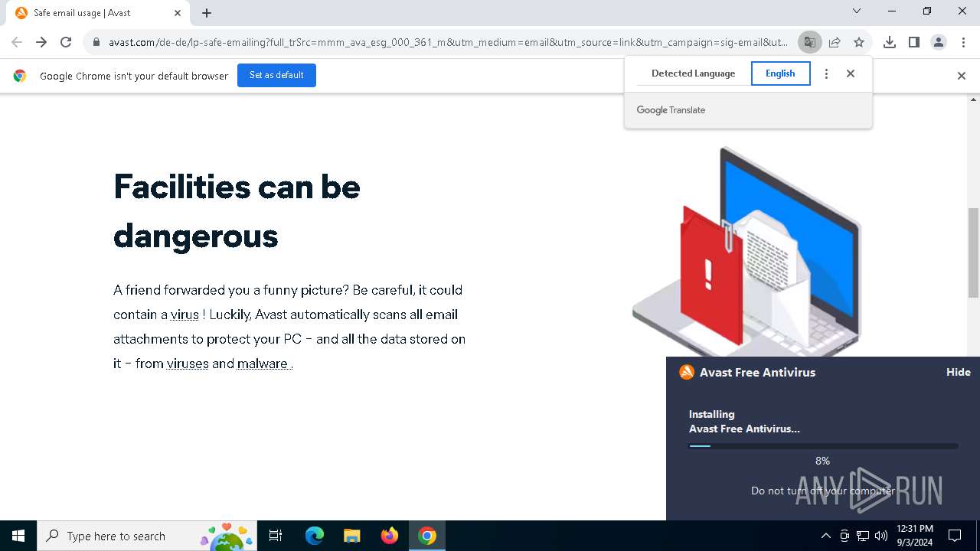The width and height of the screenshot is (980, 551).
Task: Click the laptop and envelope illustration
Action: click(749, 250)
